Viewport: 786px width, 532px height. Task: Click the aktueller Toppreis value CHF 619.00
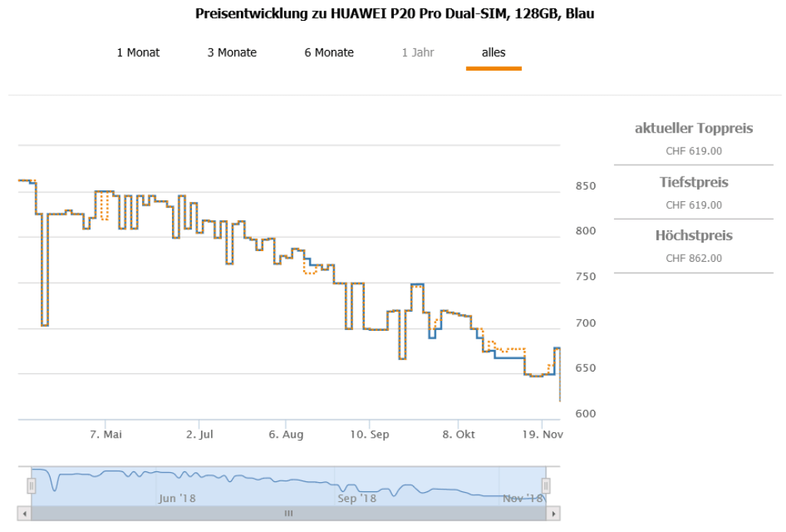click(x=694, y=151)
